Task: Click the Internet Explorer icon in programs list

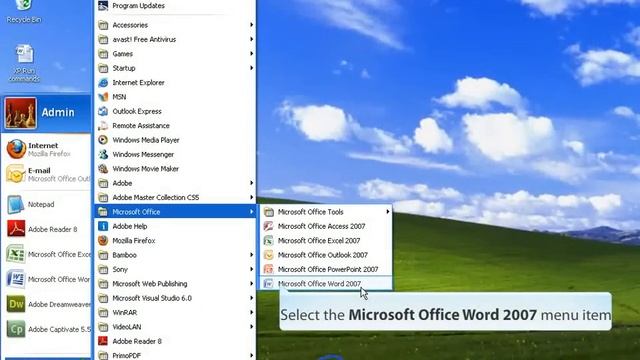Action: pyautogui.click(x=103, y=82)
